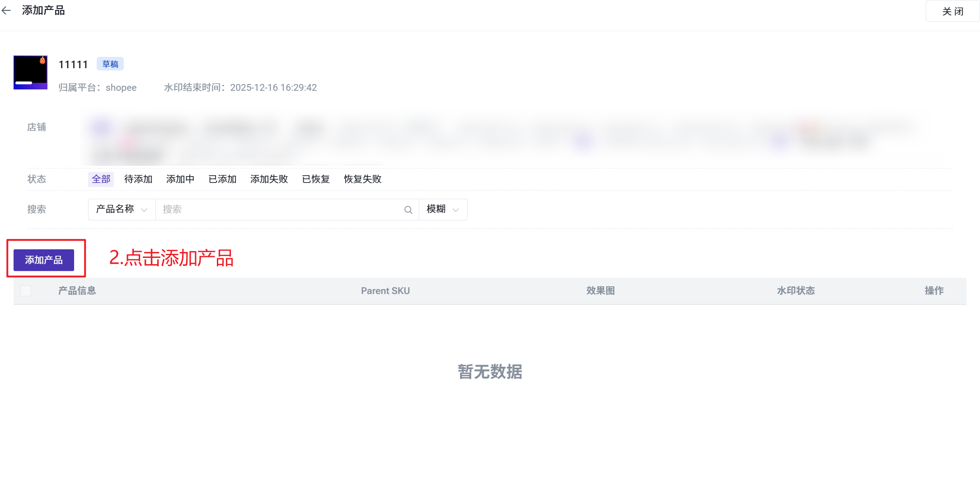Click the 关闭 button
The height and width of the screenshot is (495, 980).
952,11
